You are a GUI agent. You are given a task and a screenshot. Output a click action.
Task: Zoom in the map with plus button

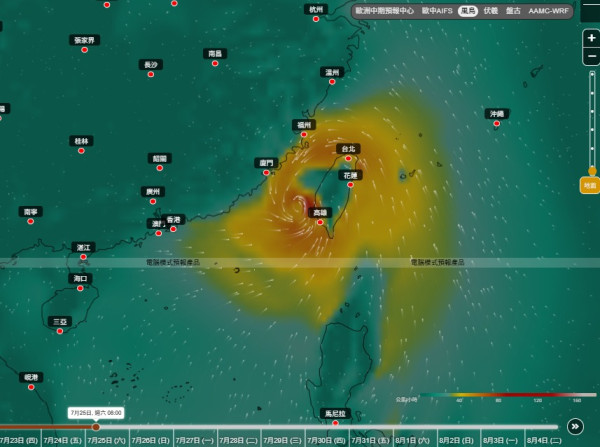[591, 38]
